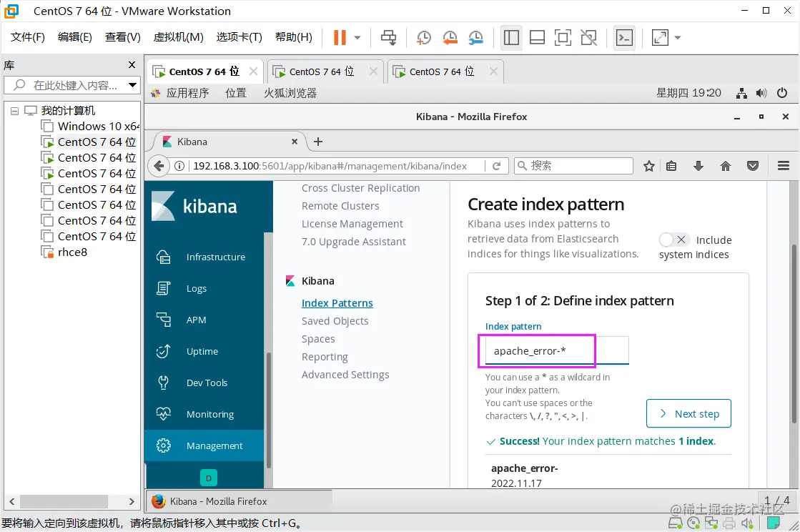The image size is (800, 532).
Task: Open Monitoring in Kibana sidebar
Action: point(204,414)
